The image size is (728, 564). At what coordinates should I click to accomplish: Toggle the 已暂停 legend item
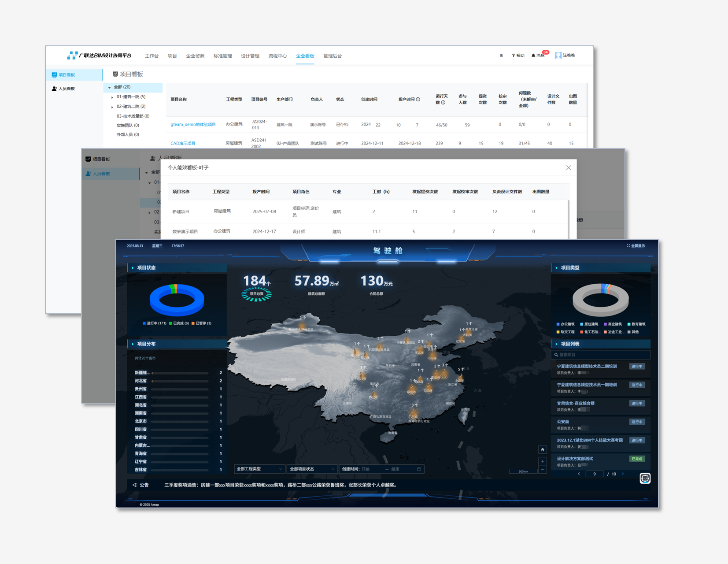click(x=201, y=323)
